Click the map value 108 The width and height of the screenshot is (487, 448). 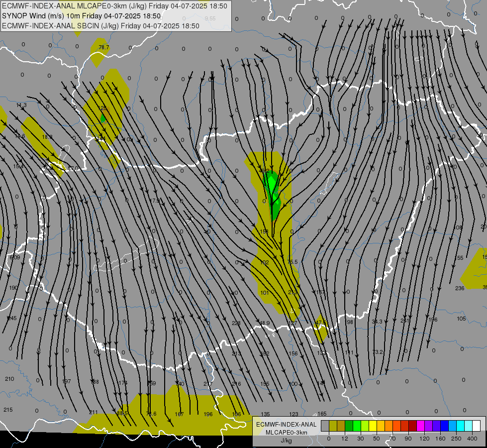(458, 227)
